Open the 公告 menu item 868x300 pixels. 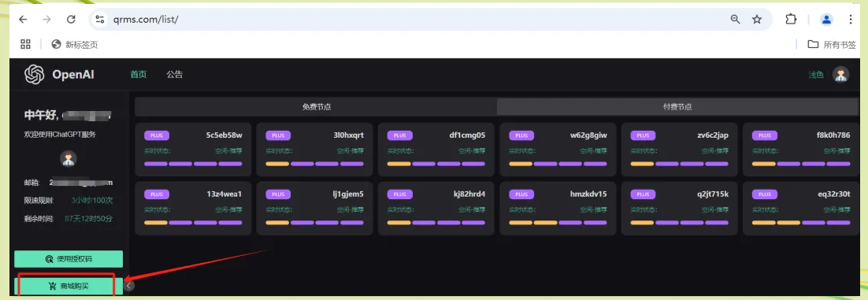pos(174,75)
